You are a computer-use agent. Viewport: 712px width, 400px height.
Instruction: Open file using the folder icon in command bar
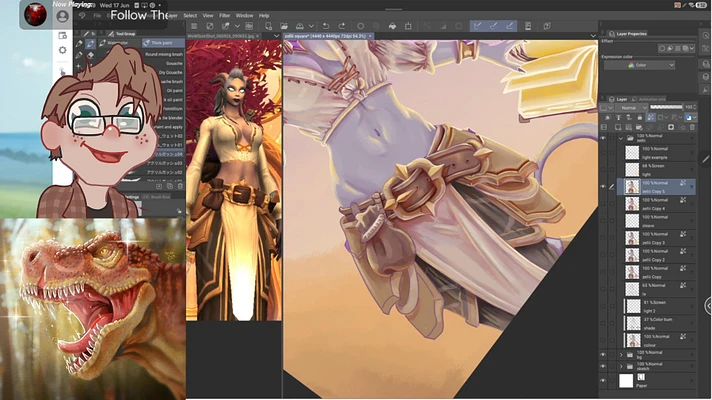click(284, 26)
